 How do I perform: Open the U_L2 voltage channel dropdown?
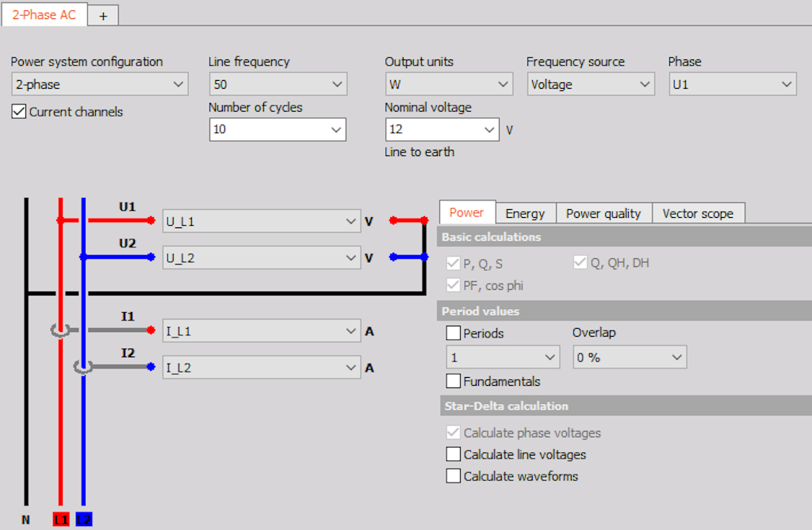[262, 257]
